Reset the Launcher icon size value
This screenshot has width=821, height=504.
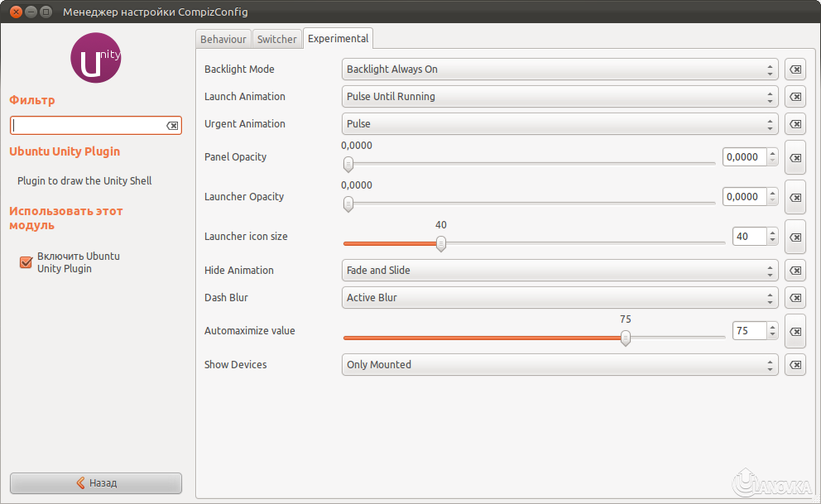click(795, 237)
